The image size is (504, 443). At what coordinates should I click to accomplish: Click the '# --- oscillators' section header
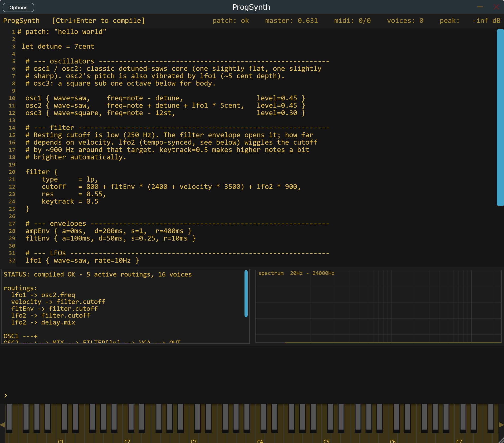point(177,61)
